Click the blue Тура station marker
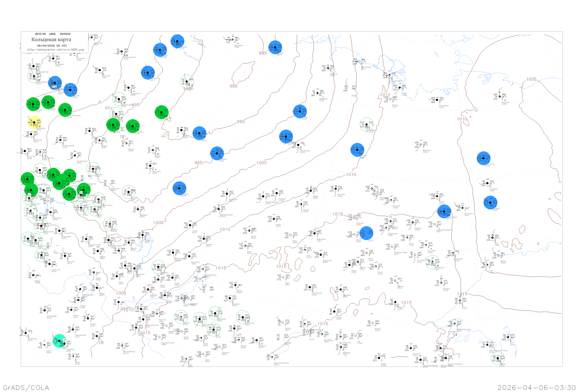Screen dimensions: 588x392 199,133
